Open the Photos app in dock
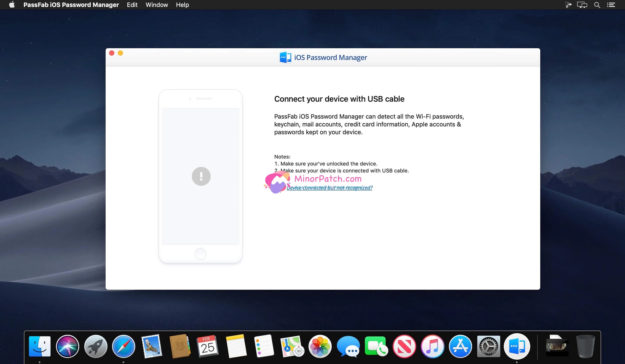Screen dimensions: 625x364 coord(320,346)
